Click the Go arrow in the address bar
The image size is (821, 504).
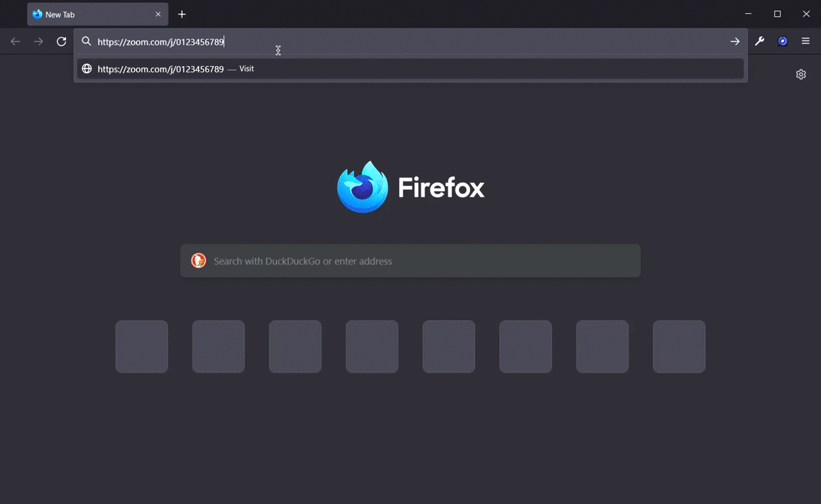(735, 42)
